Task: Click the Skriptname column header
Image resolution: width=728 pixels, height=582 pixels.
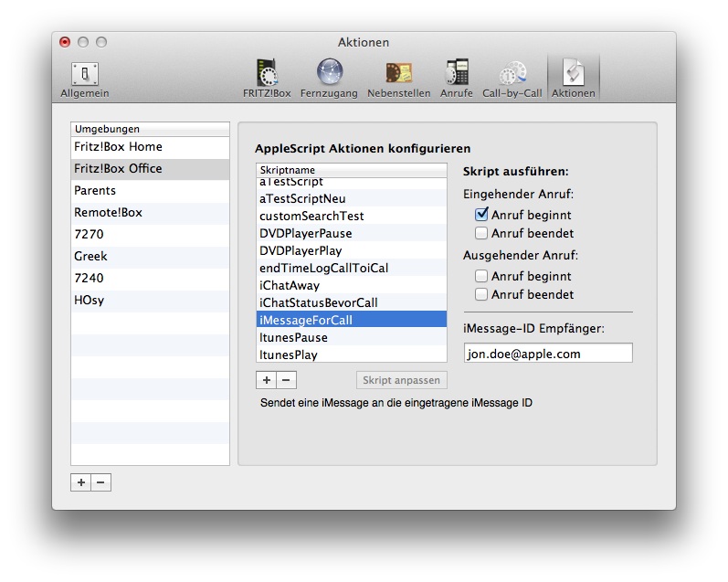Action: coord(351,170)
